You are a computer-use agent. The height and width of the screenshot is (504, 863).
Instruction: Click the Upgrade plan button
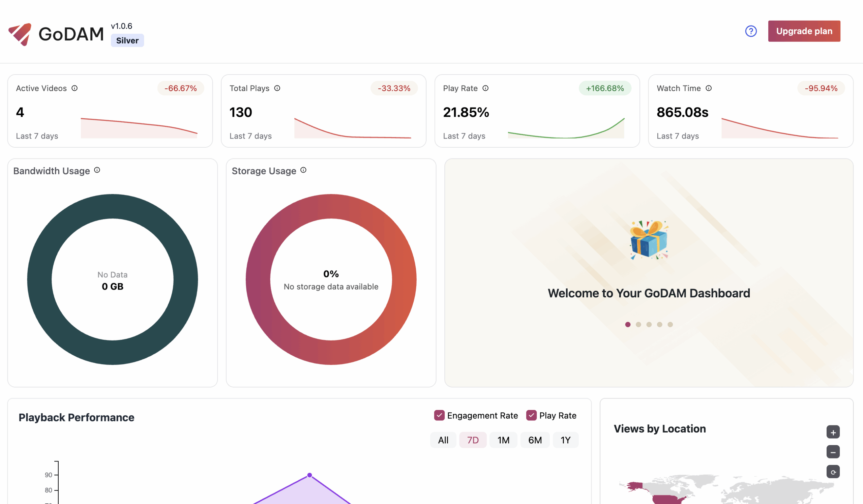point(804,31)
